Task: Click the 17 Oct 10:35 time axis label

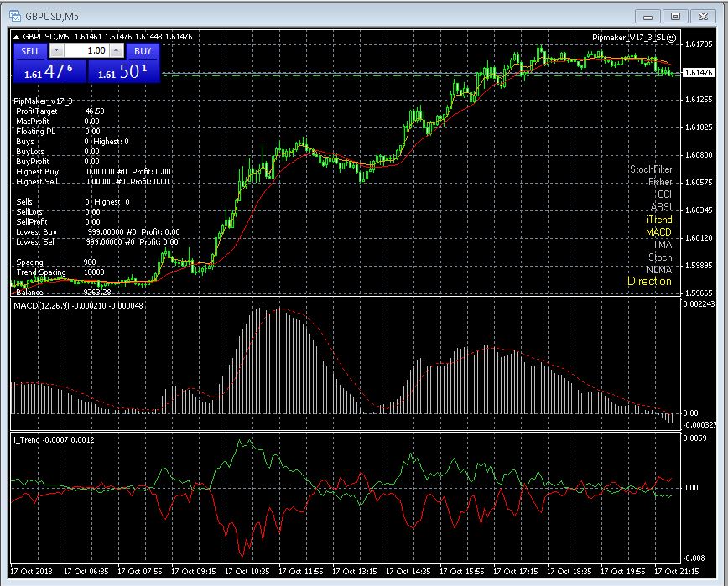Action: pos(247,572)
